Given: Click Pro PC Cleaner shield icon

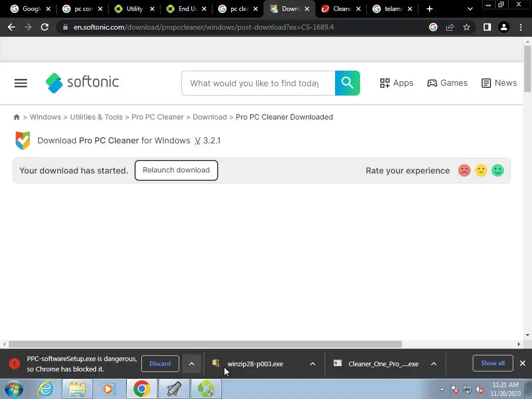Looking at the screenshot, I should [x=23, y=140].
